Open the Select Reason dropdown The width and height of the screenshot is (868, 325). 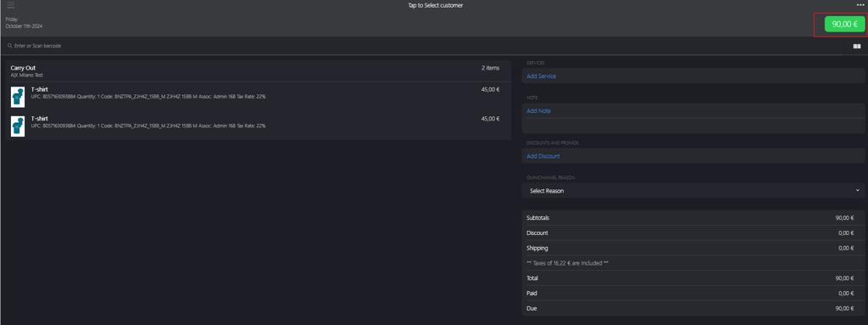693,190
